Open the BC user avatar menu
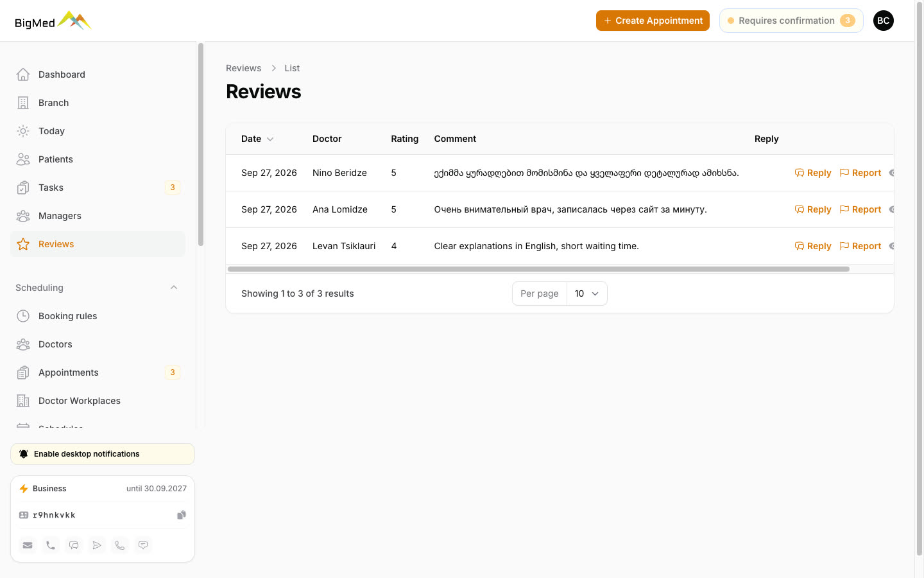Screen dimensions: 924x578 pyautogui.click(x=884, y=21)
